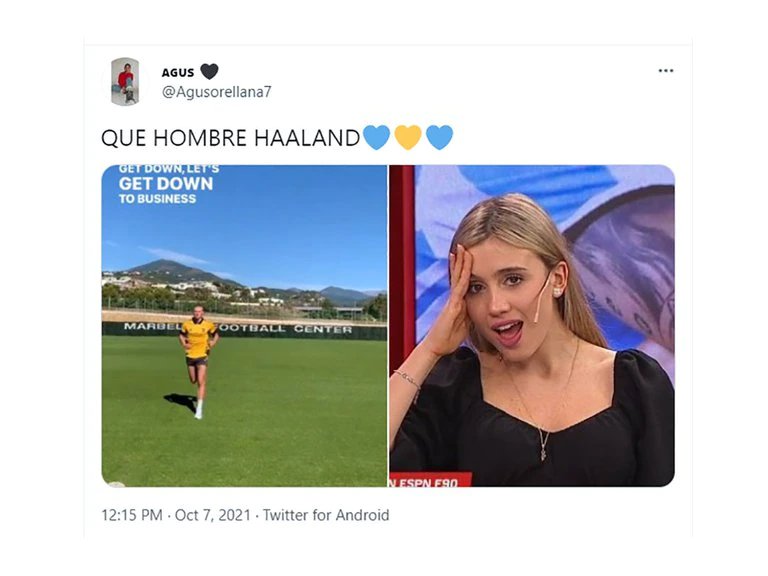Click the 12:15 PM timestamp

[132, 515]
